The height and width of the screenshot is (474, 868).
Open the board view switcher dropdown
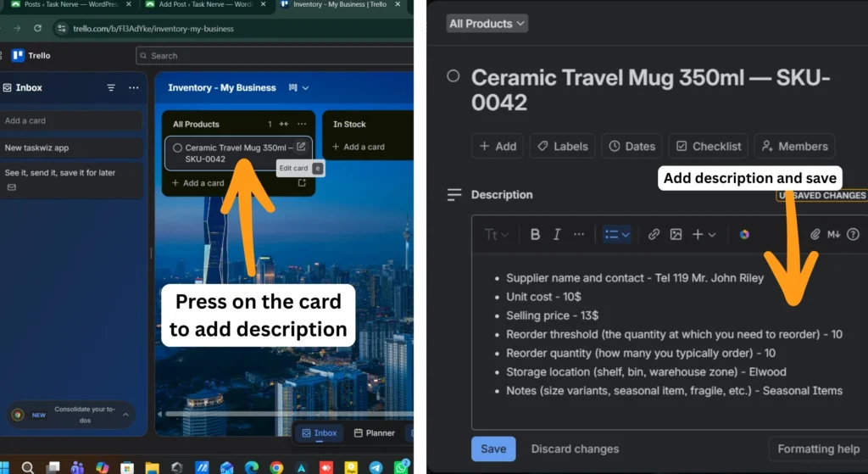click(x=298, y=87)
